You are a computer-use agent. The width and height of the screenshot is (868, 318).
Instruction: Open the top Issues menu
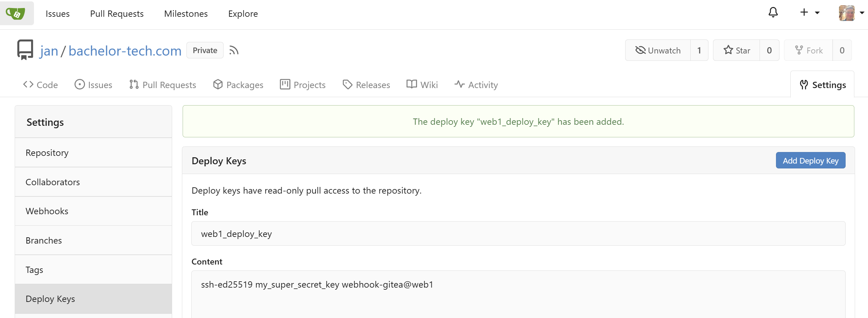pyautogui.click(x=58, y=14)
